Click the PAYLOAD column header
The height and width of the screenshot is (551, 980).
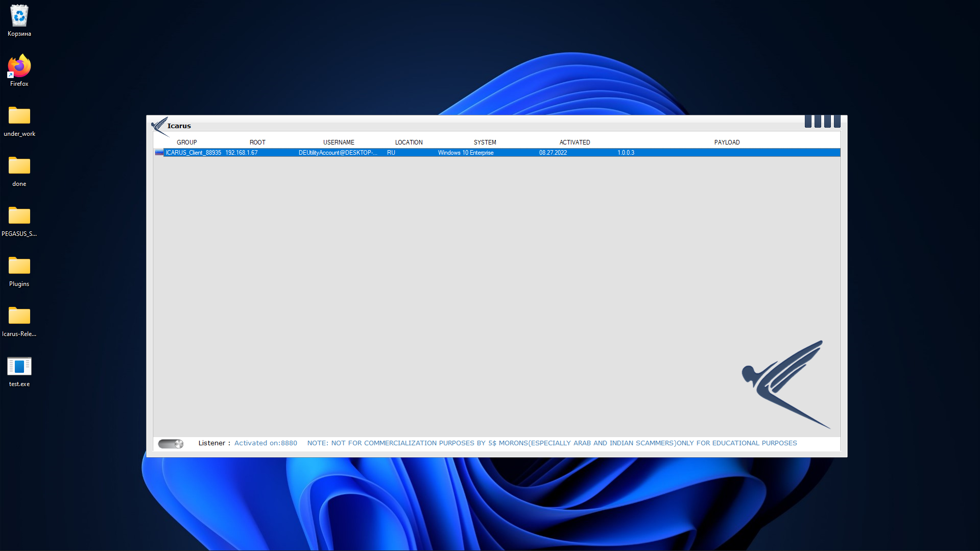[x=727, y=142]
